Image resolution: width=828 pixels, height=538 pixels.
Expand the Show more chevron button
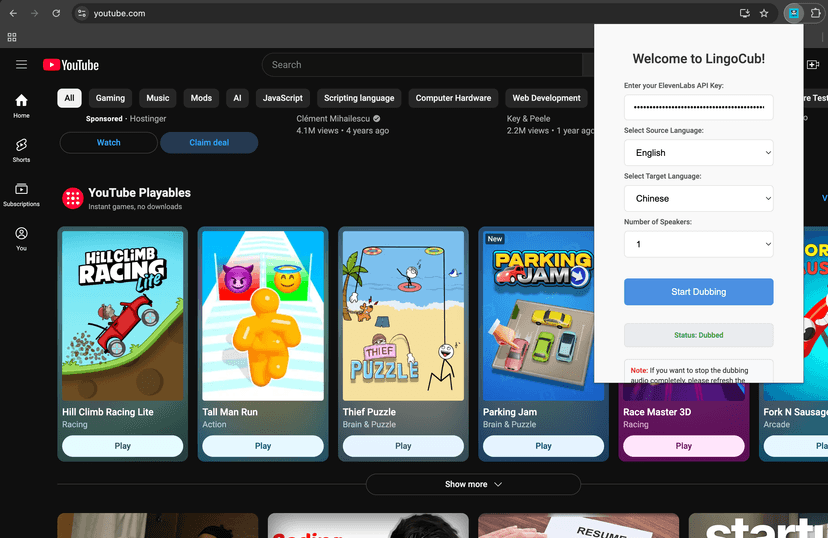[473, 484]
